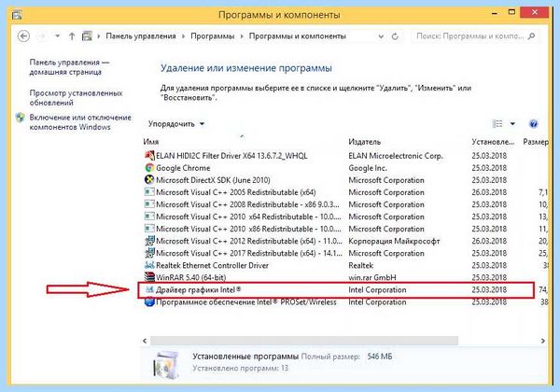The height and width of the screenshot is (392, 560).
Task: Sort by 'Установле...' date column header
Action: pos(493,142)
